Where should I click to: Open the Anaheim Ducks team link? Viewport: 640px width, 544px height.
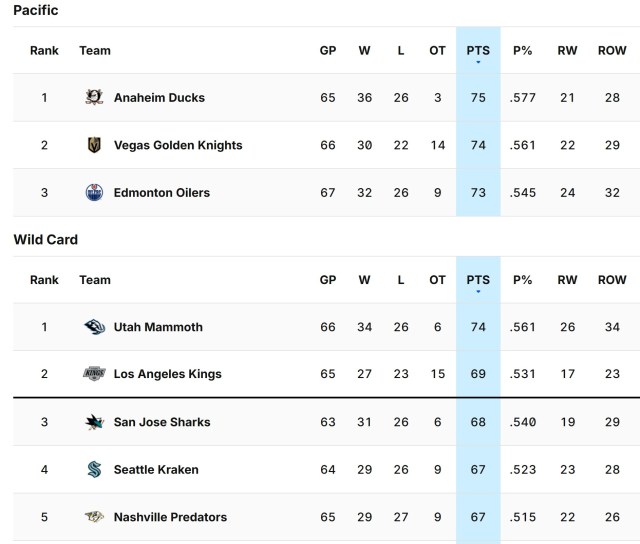pyautogui.click(x=159, y=98)
